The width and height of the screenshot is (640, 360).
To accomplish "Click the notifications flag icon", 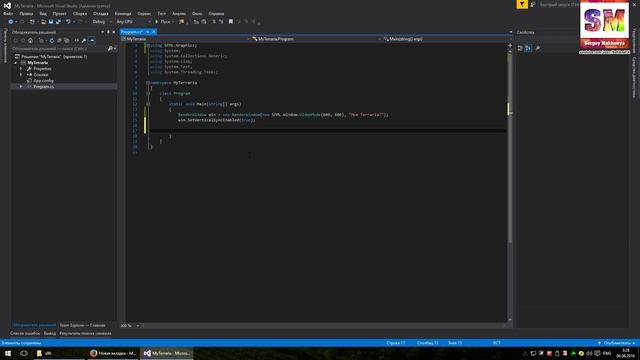I will 522,4.
